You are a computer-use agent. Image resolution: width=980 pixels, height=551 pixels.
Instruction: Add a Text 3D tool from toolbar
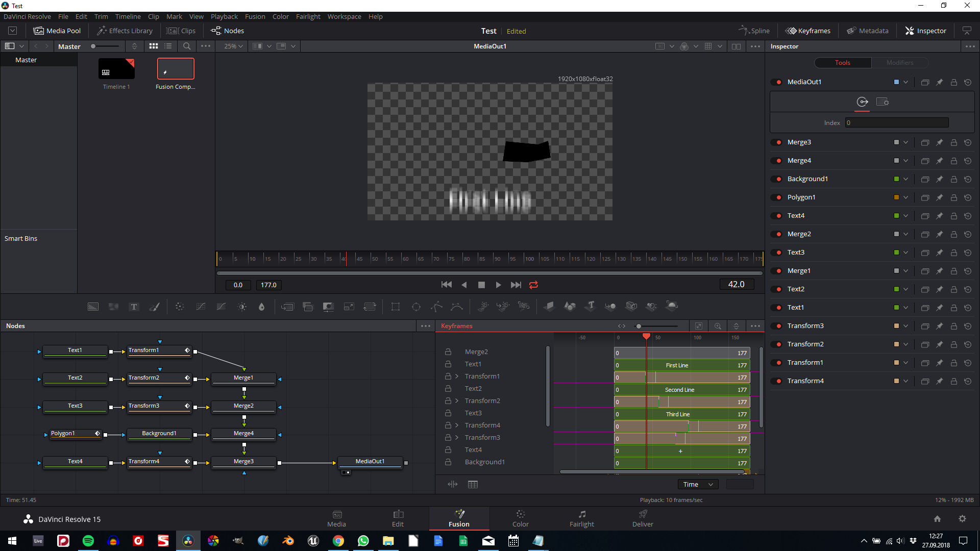tap(591, 307)
